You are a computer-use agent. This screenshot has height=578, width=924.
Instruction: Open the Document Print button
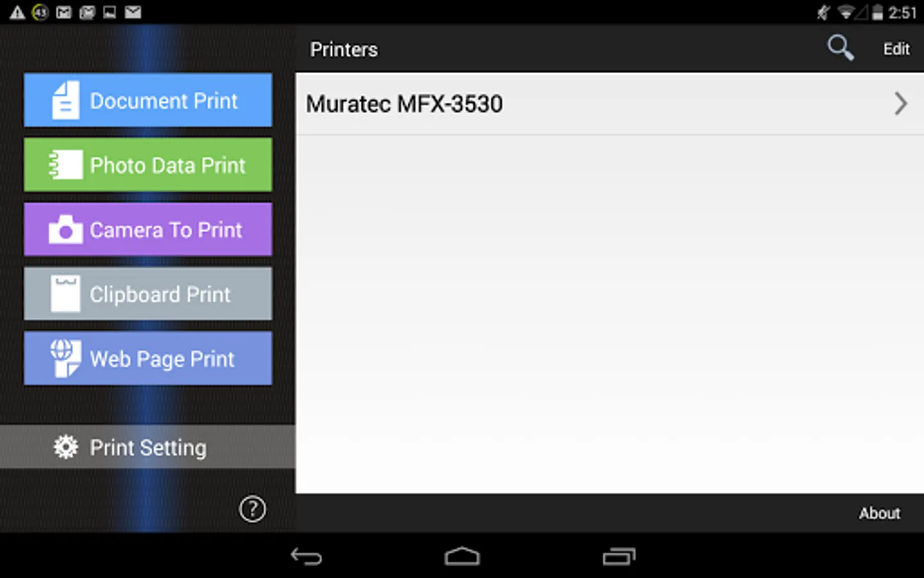pyautogui.click(x=148, y=100)
